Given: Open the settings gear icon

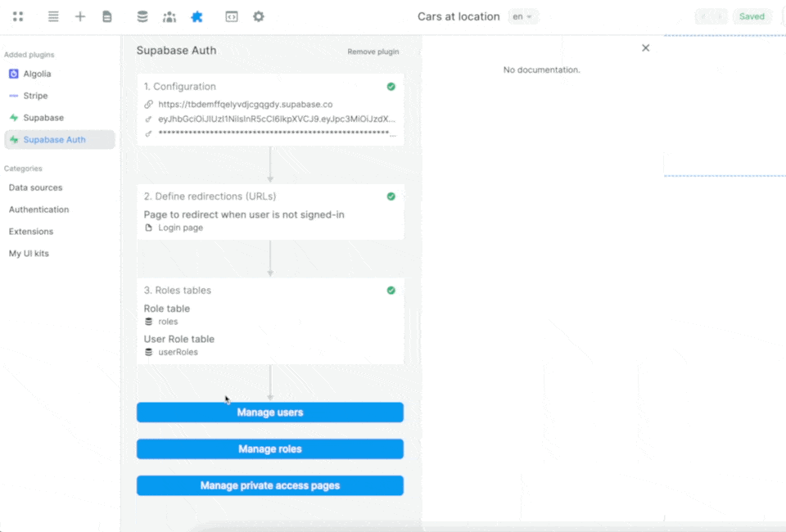Looking at the screenshot, I should [258, 16].
